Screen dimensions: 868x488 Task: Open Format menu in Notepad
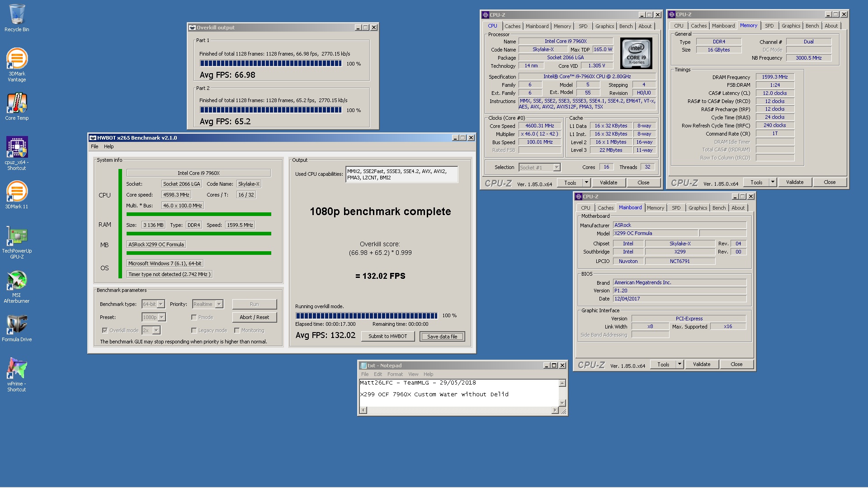395,374
